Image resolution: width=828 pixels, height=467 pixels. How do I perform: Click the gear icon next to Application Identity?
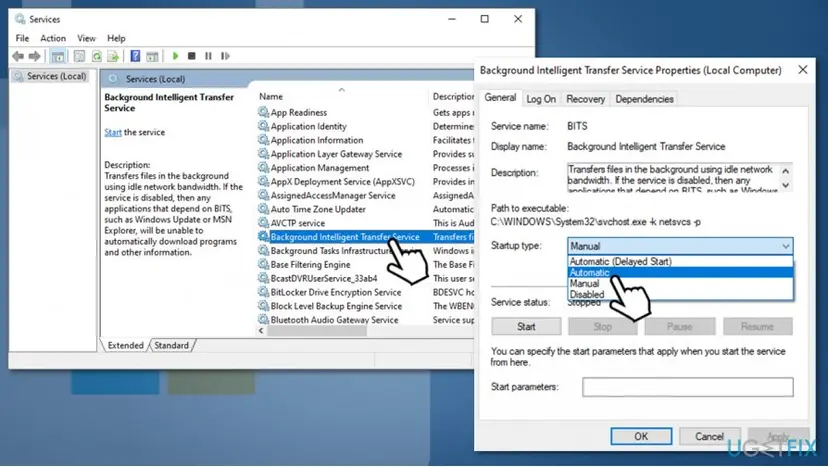point(263,126)
